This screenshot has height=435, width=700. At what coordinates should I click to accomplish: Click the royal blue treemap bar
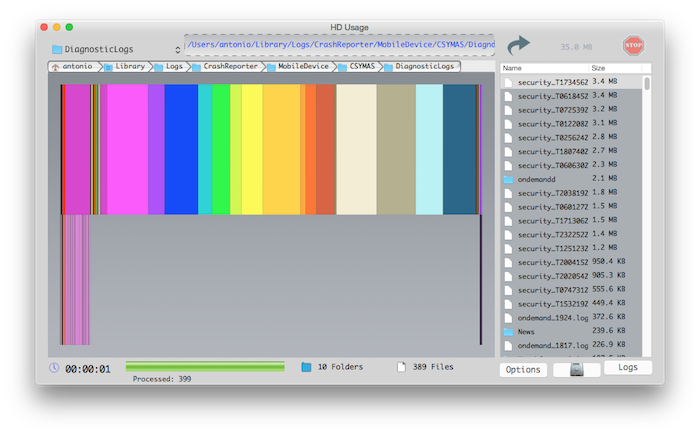pyautogui.click(x=181, y=149)
